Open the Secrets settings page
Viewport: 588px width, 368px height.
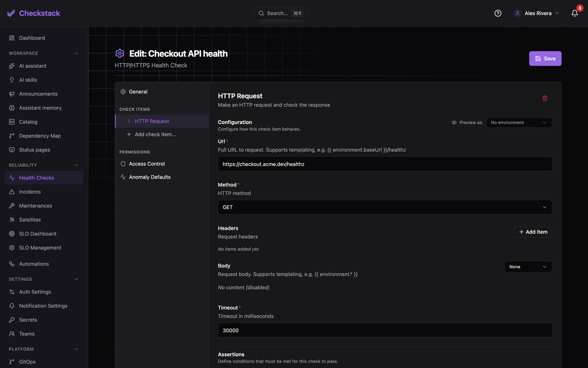coord(44,320)
